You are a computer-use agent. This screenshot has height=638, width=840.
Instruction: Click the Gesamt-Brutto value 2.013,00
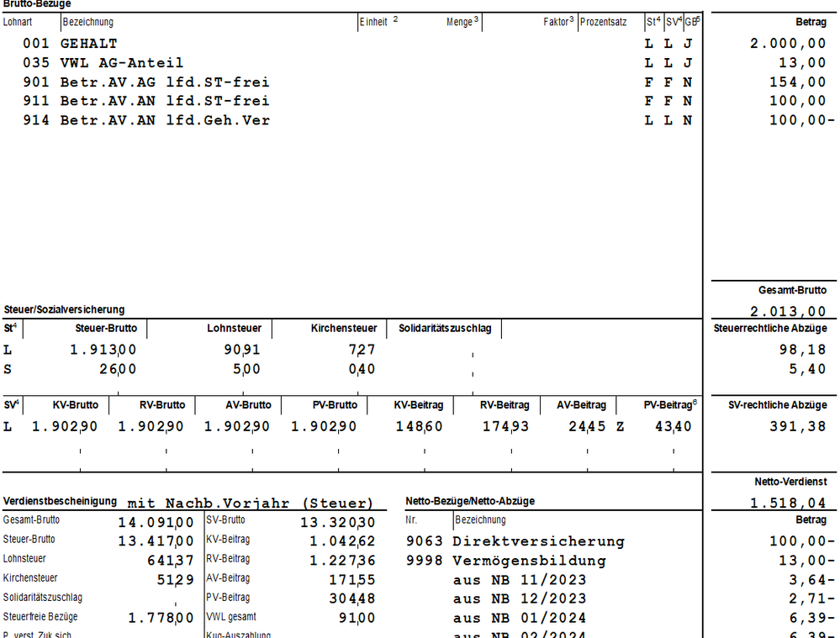(788, 311)
